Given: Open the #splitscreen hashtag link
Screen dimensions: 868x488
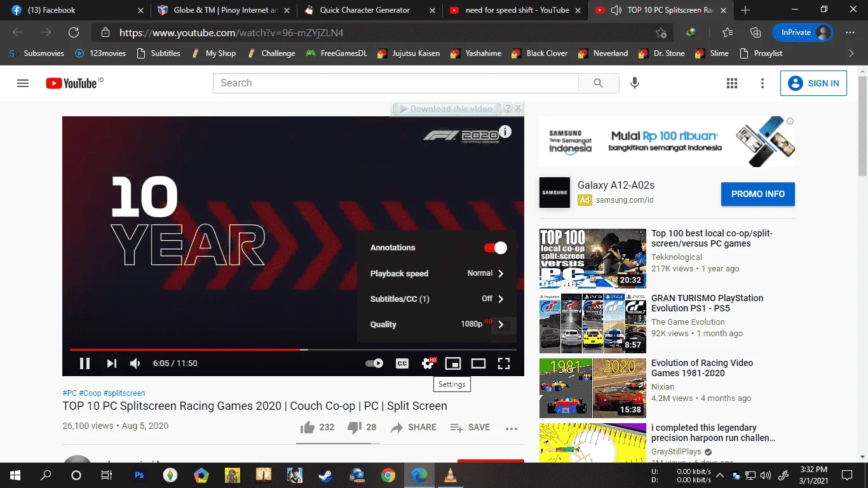Looking at the screenshot, I should 124,393.
